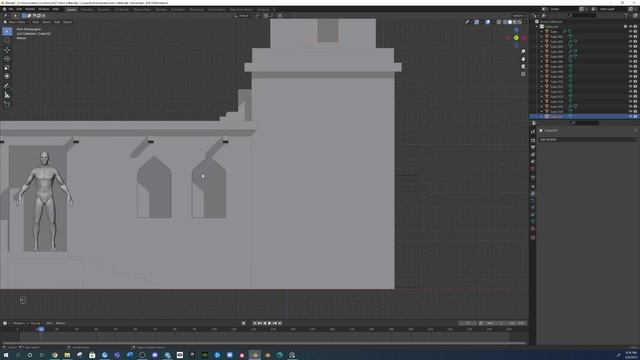The image size is (640, 360).
Task: Click the Blender icon in Windows taskbar
Action: (x=255, y=355)
